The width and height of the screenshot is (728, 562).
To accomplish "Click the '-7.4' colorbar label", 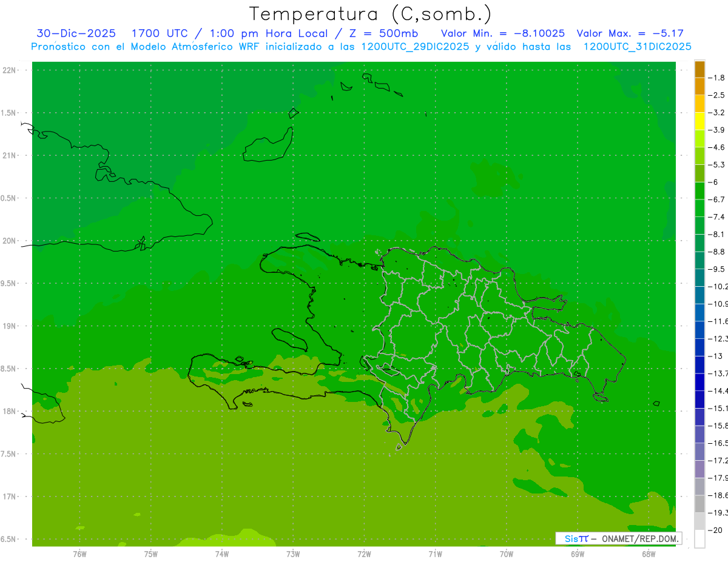I will tap(717, 217).
